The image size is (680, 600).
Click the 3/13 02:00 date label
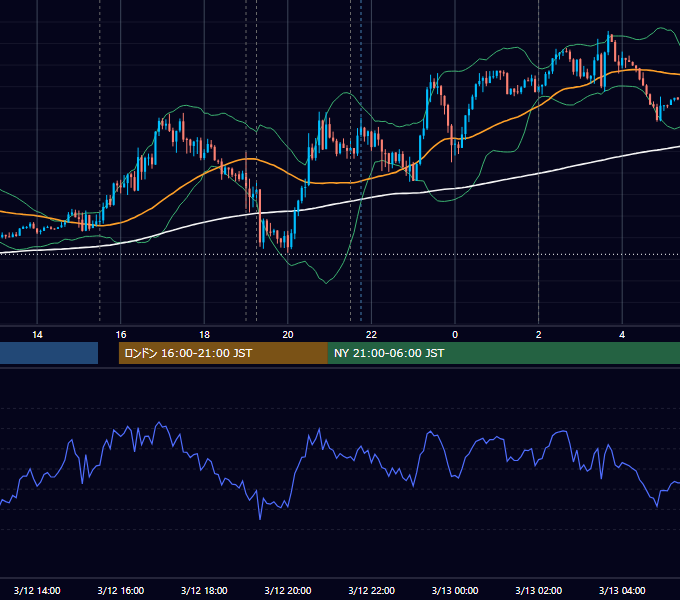539,590
